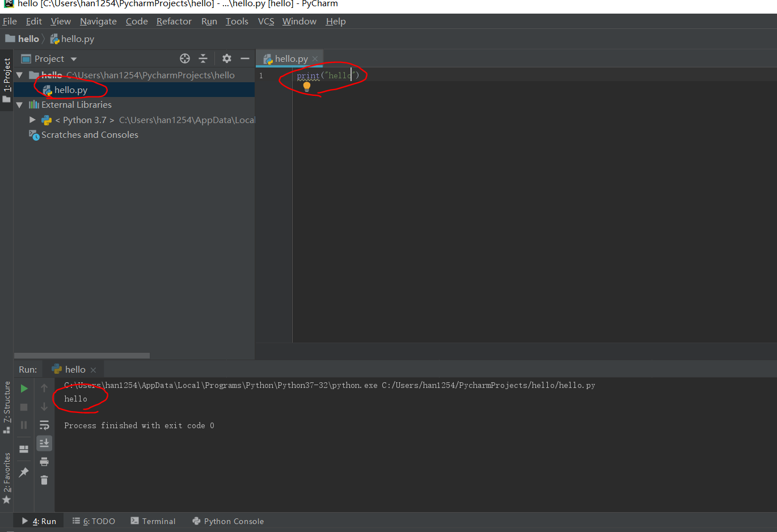Select hello.py in the Project tree
This screenshot has height=532, width=777.
click(x=70, y=90)
